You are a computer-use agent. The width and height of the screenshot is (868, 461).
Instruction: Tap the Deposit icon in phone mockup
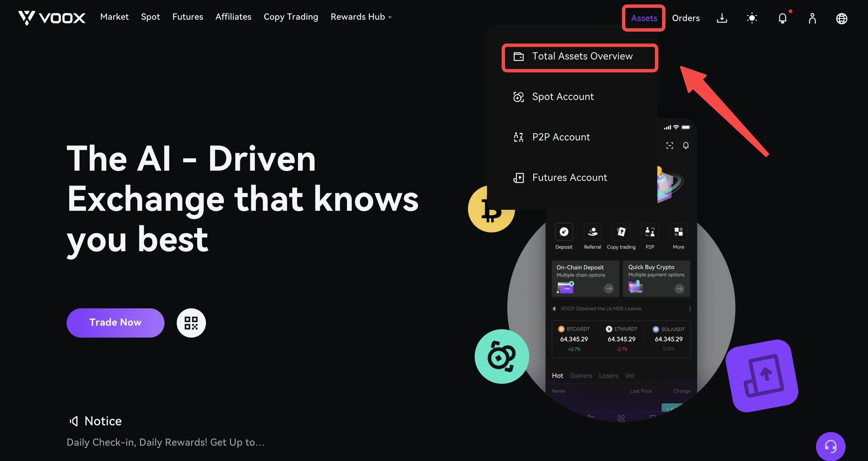point(564,232)
